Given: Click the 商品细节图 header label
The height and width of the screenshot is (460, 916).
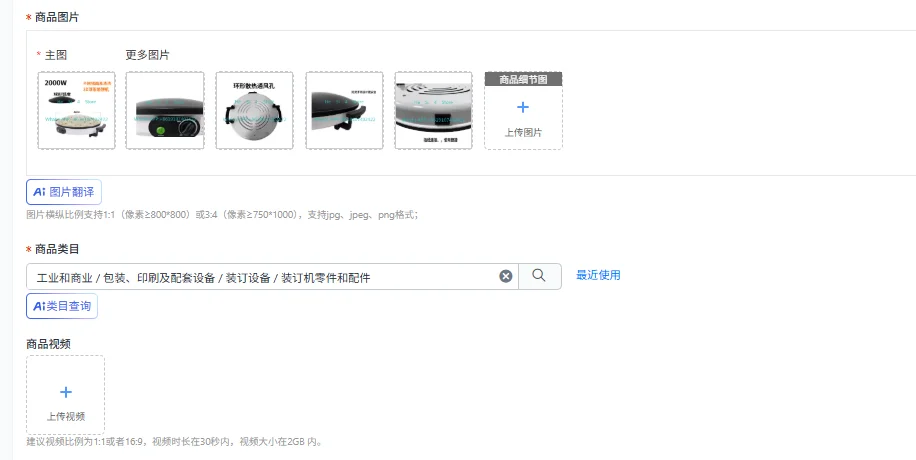Looking at the screenshot, I should coord(523,79).
